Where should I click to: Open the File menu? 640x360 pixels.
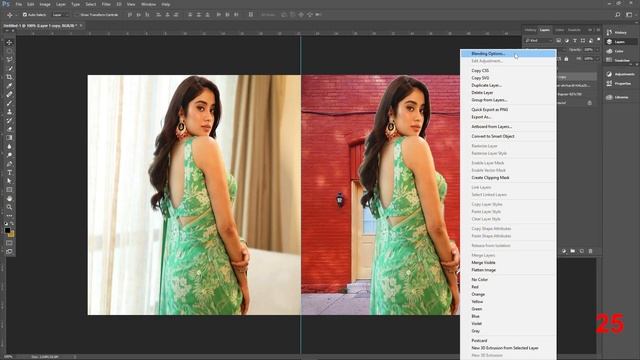point(19,4)
